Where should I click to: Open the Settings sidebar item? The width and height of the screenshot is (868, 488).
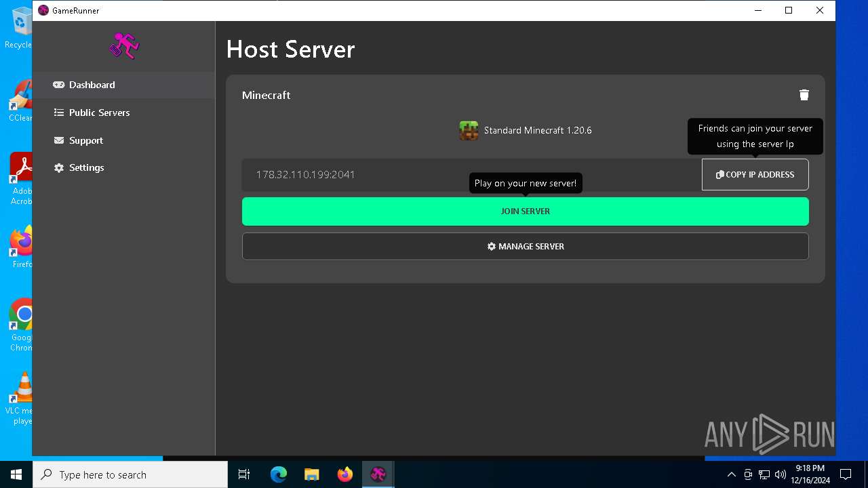point(123,167)
